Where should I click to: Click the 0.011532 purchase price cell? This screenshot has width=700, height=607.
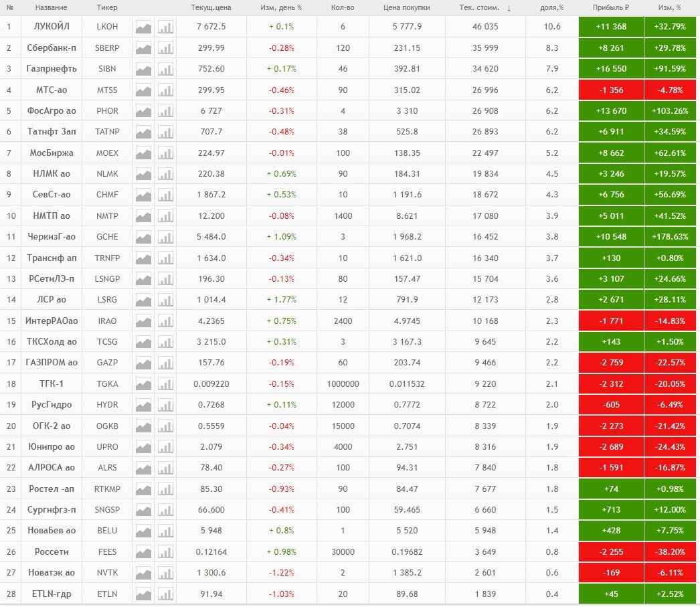coord(407,384)
